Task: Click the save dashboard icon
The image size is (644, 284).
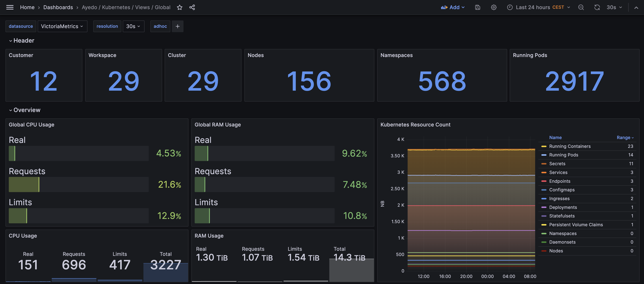Action: tap(478, 7)
